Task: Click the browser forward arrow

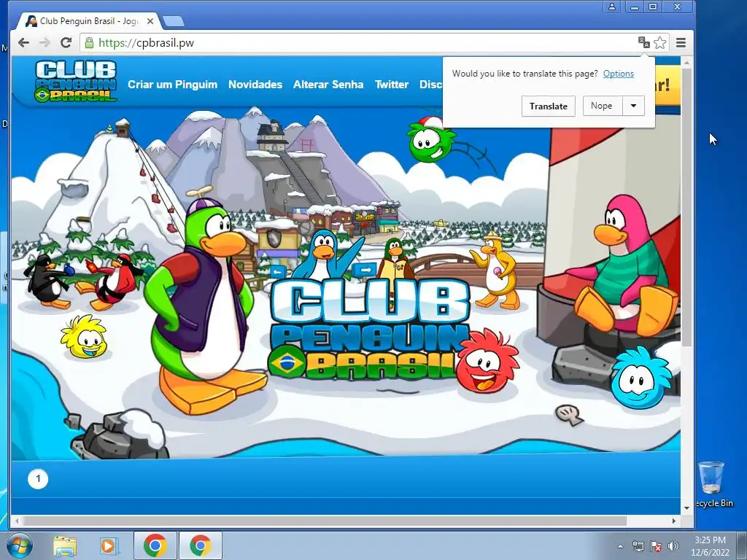Action: click(44, 43)
